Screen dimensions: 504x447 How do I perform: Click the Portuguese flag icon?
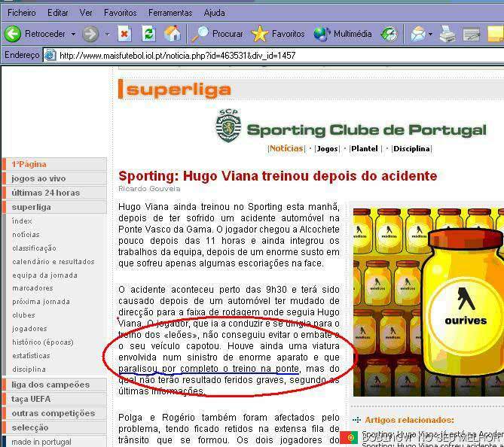pos(349,437)
